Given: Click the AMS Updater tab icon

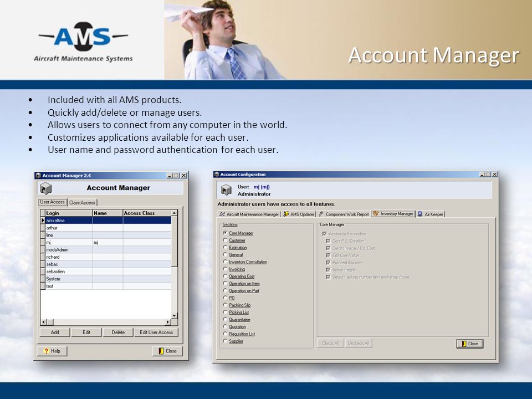Looking at the screenshot, I should tap(286, 214).
